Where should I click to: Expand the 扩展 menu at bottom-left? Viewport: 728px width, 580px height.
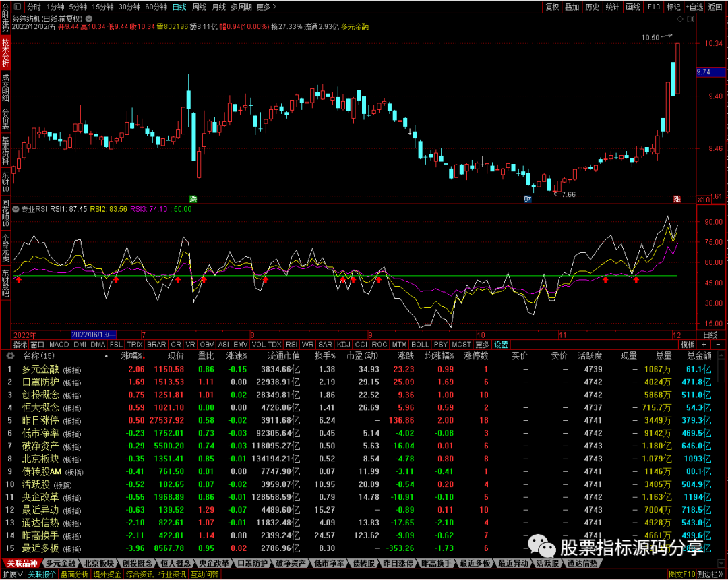pyautogui.click(x=13, y=575)
